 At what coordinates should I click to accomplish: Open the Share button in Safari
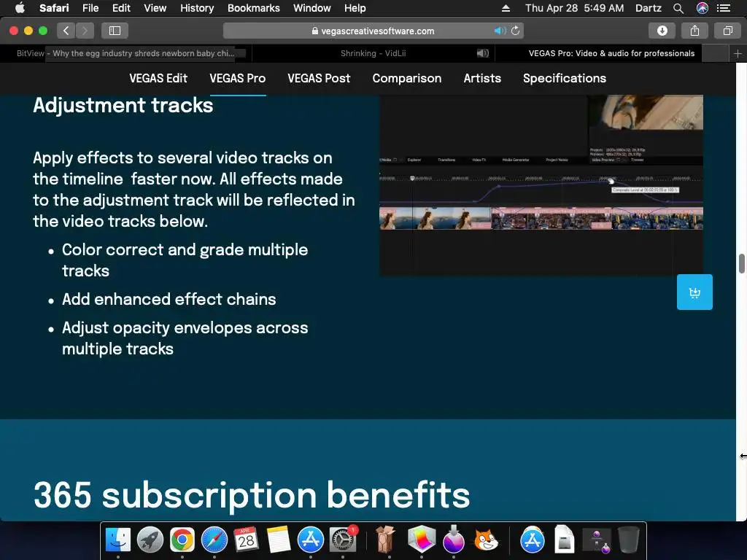point(694,31)
